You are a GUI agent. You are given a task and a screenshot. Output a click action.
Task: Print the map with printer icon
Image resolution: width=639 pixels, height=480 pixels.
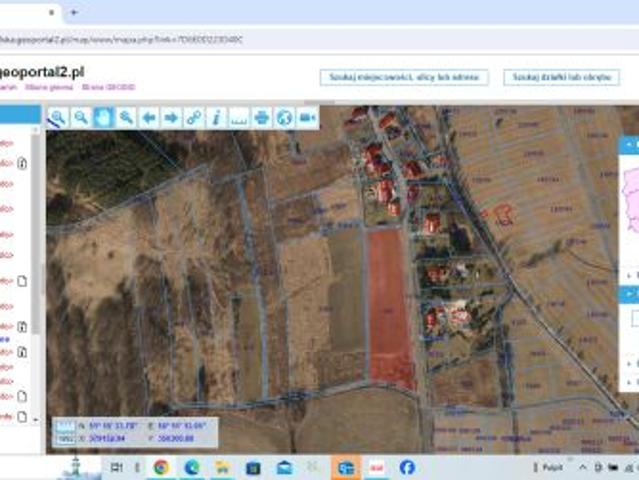coord(262,118)
